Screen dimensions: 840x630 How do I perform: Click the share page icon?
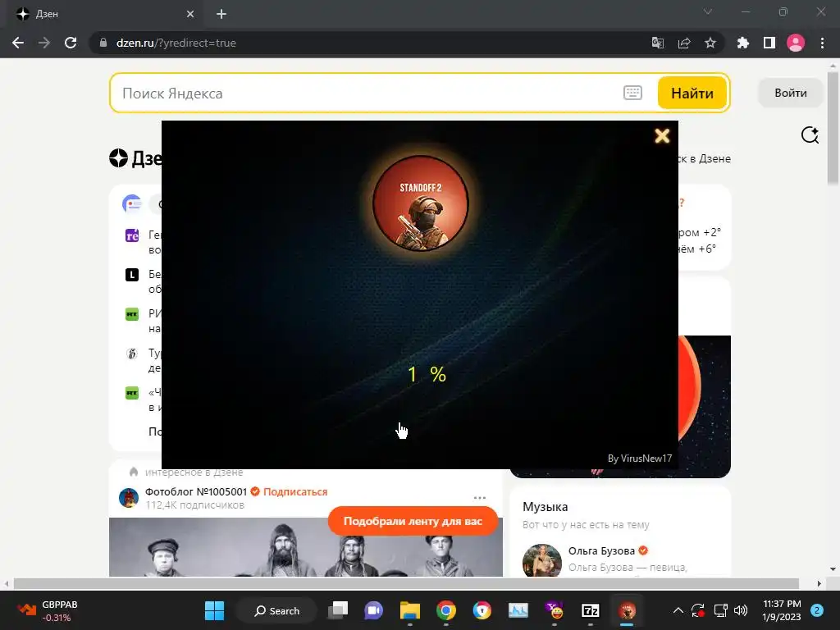point(683,43)
